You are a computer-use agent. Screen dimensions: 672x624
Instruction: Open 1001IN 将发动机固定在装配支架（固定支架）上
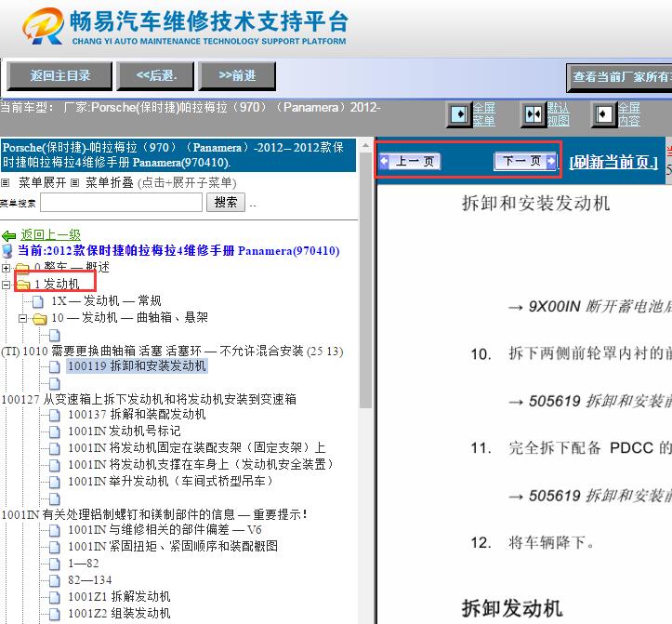pyautogui.click(x=197, y=447)
